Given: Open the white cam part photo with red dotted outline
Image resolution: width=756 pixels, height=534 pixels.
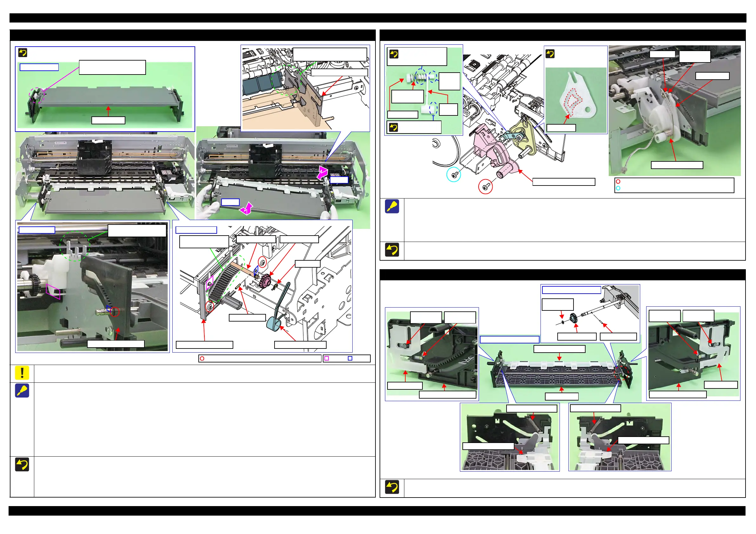Looking at the screenshot, I should tap(576, 100).
